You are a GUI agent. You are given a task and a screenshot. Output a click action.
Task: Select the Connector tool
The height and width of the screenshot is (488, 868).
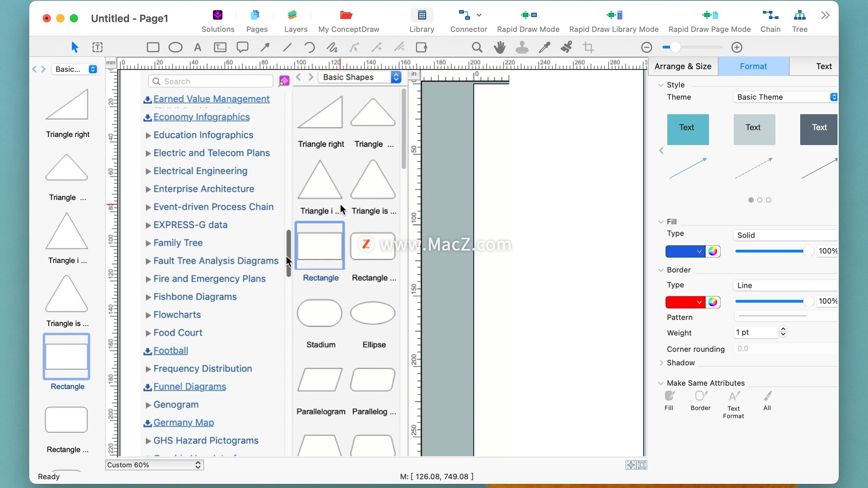click(468, 21)
